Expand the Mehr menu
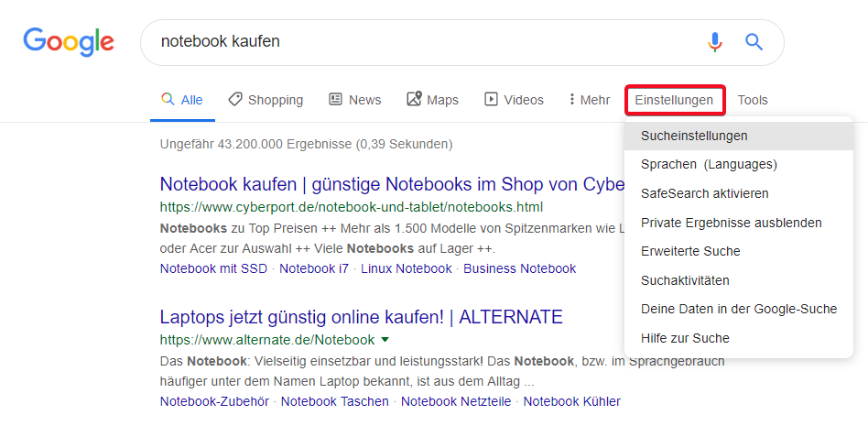Viewport: 868px width, 426px height. (590, 100)
